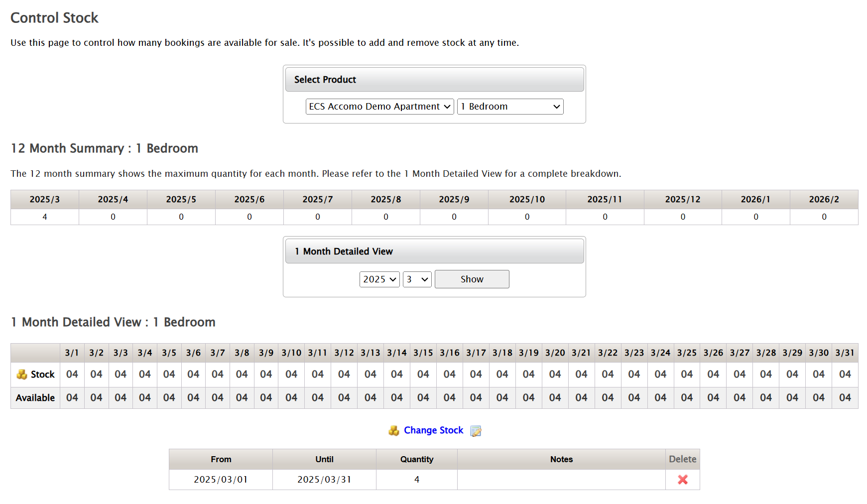Click the Until date 2025/03/31

(x=324, y=480)
